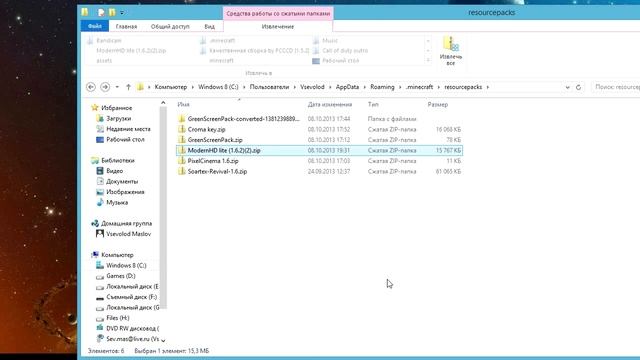Image resolution: width=640 pixels, height=360 pixels.
Task: Expand the chevron after resourcepacks breadcrumb
Action: (488, 87)
